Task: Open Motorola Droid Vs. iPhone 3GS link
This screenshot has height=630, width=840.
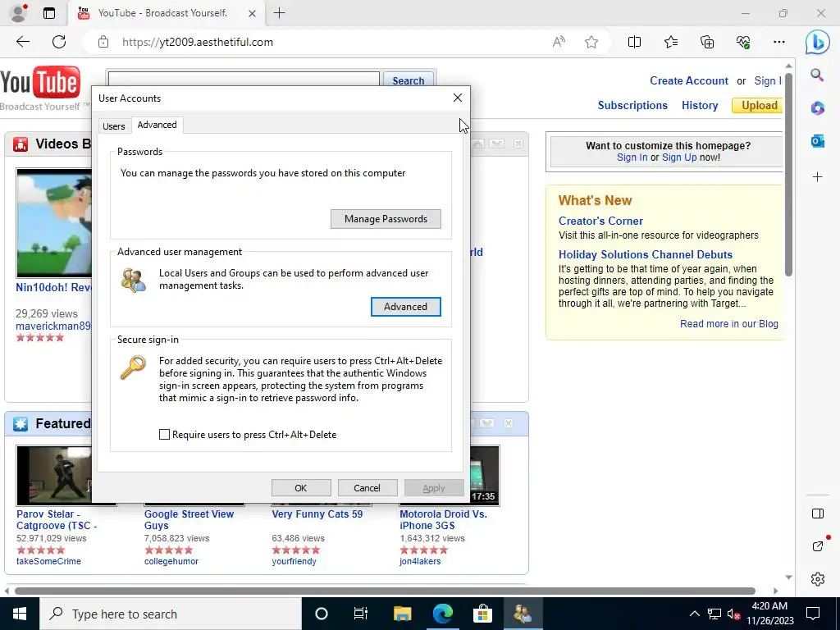Action: pyautogui.click(x=444, y=519)
